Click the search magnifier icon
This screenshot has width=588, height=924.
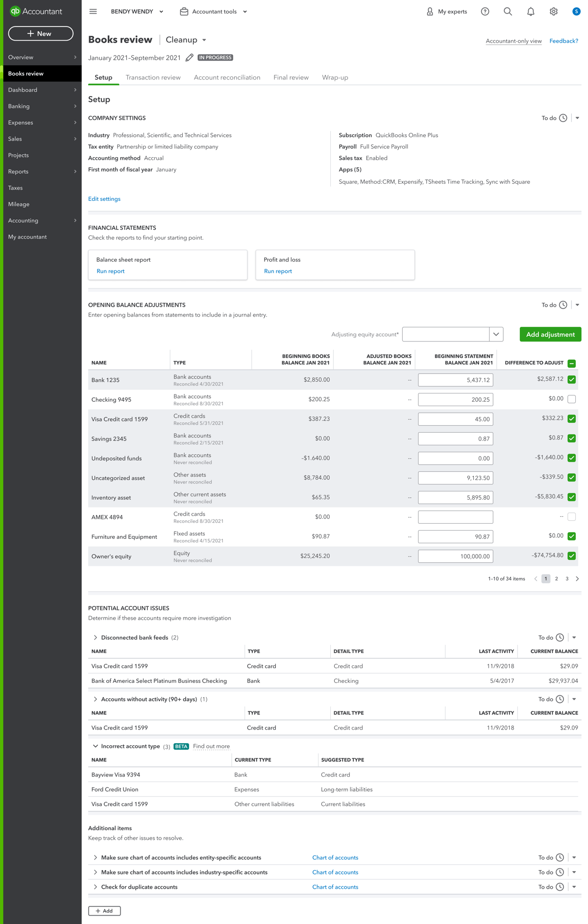tap(508, 11)
